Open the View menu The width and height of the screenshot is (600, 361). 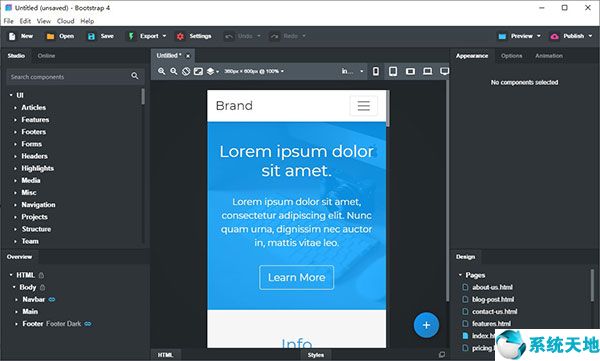click(x=44, y=21)
